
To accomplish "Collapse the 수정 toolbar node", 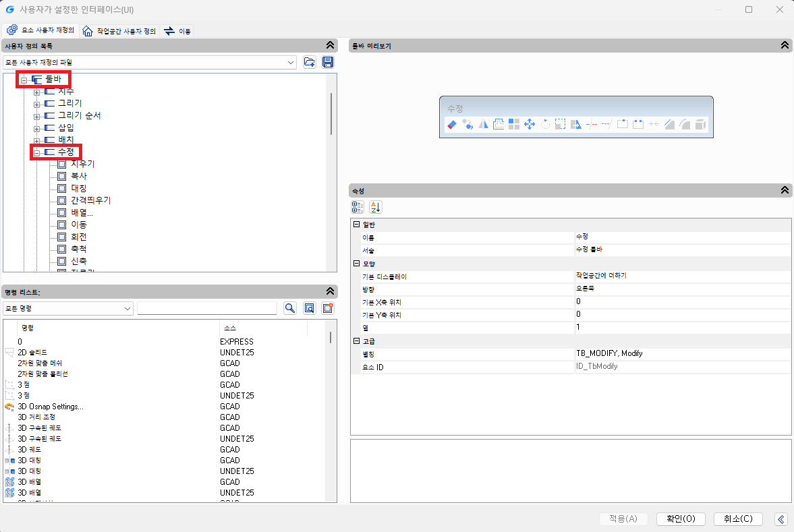I will coord(36,153).
